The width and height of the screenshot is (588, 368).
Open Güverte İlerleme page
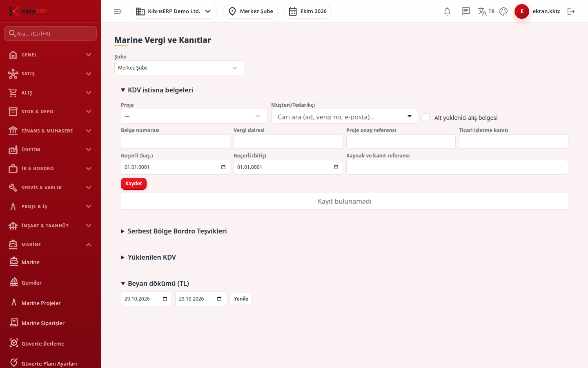point(51,343)
